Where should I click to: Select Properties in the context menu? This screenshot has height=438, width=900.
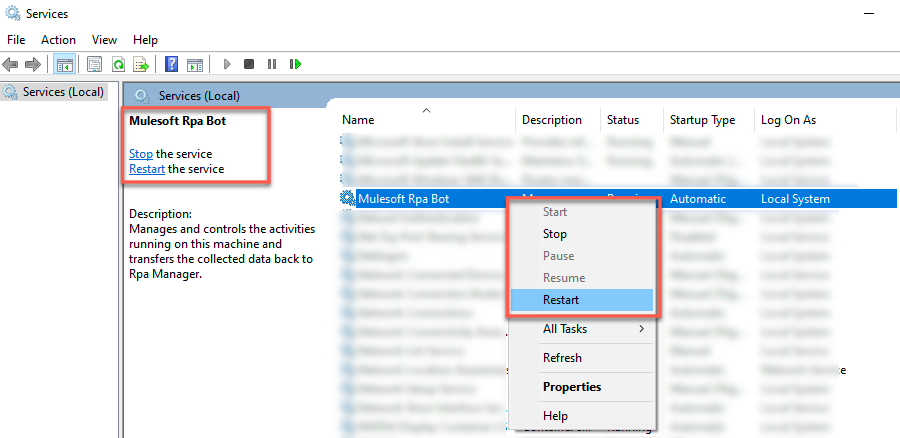pyautogui.click(x=571, y=387)
